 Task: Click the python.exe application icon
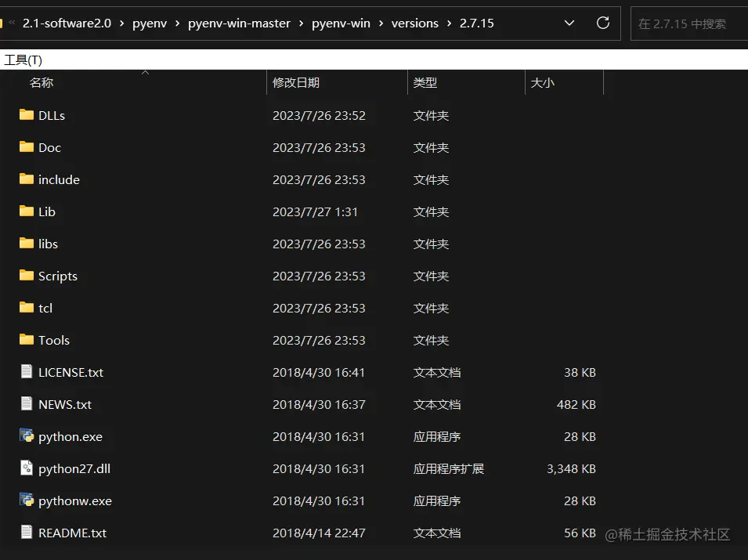[x=27, y=435]
